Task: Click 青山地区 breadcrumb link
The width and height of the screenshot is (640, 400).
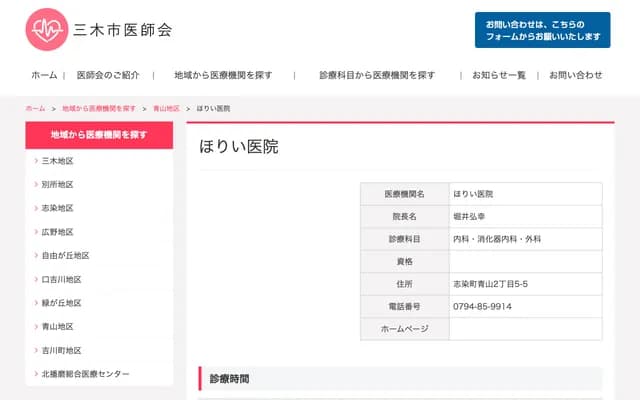Action: pos(166,108)
